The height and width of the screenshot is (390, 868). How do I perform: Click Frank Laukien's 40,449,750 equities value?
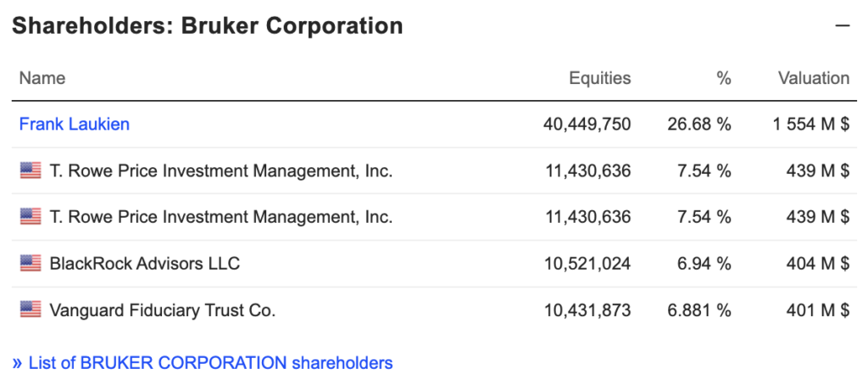pos(587,124)
